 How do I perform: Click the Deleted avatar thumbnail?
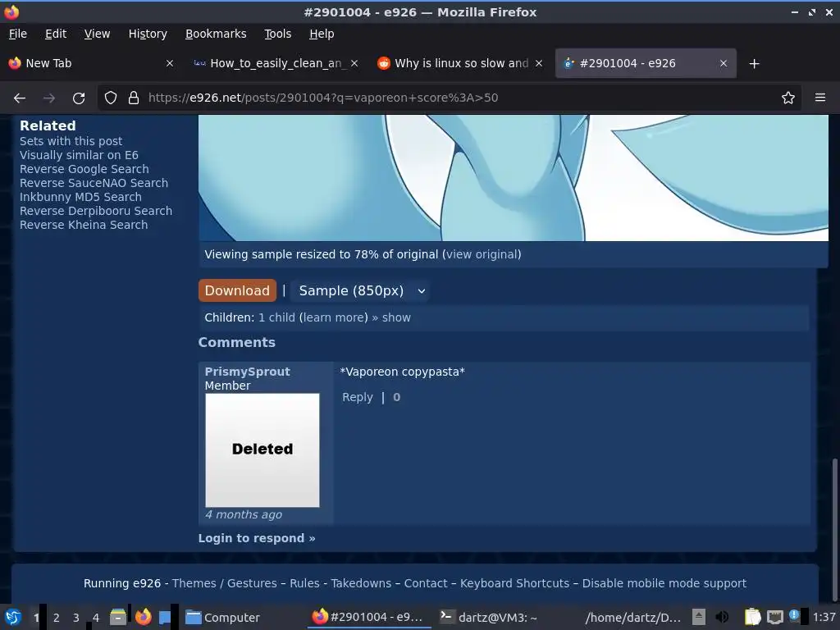(262, 450)
